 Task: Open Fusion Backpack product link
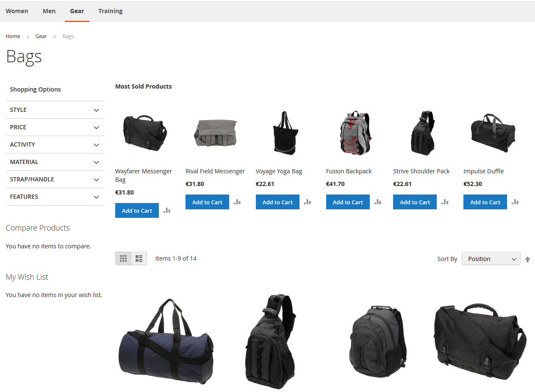coord(349,171)
